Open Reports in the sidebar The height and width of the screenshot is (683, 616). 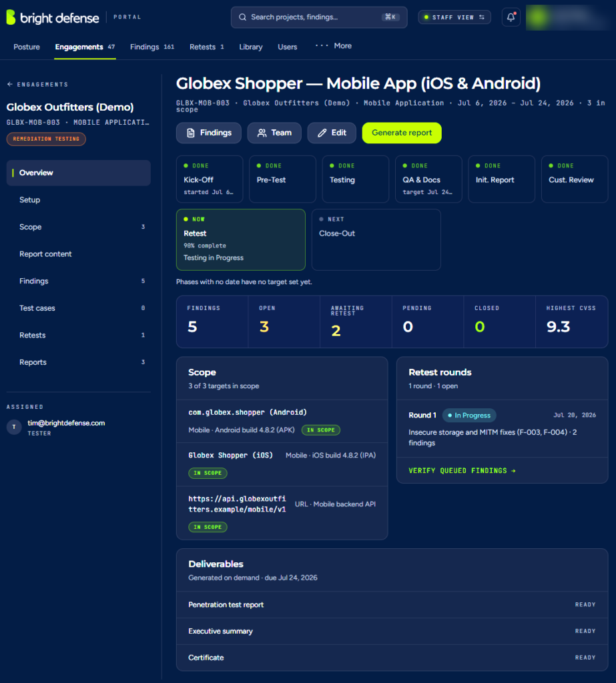click(79, 362)
